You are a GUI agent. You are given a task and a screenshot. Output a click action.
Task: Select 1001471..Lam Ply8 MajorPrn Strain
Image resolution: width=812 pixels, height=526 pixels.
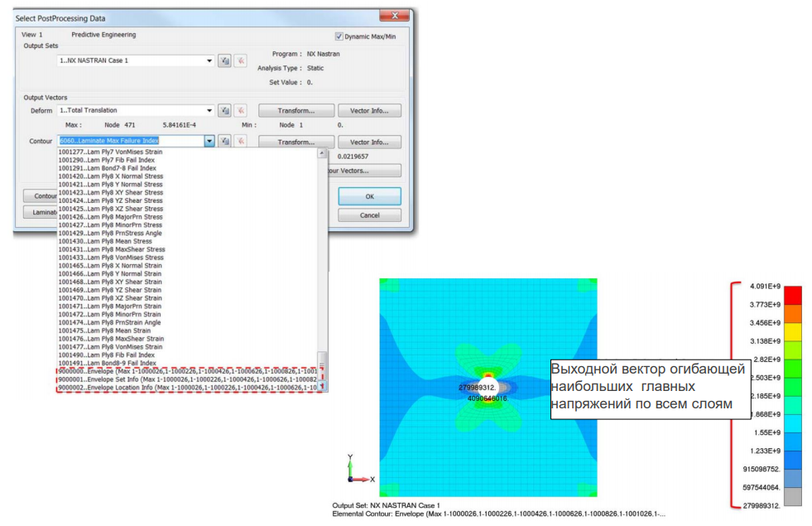(110, 306)
